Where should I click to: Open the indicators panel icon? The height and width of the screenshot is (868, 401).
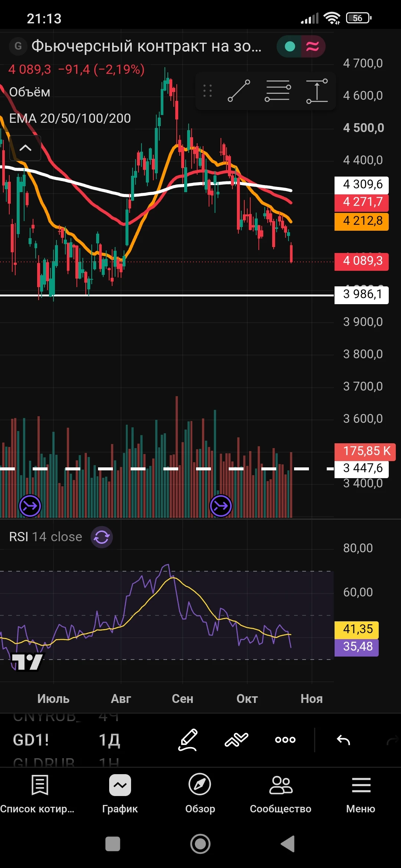[x=237, y=740]
